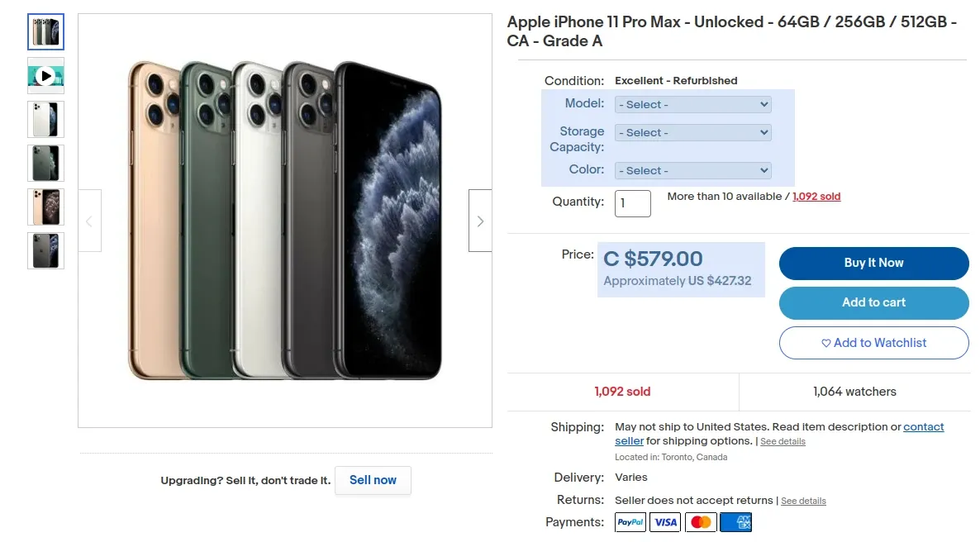This screenshot has height=542, width=980.
Task: Click the American Express payment icon
Action: click(736, 521)
